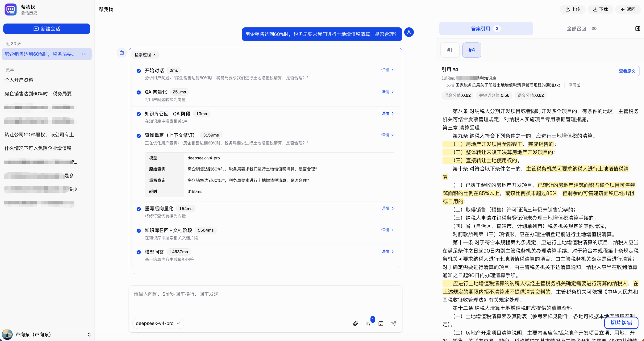Click 查看原文 to view original document
Viewport: 644px width, 341px height.
click(627, 71)
